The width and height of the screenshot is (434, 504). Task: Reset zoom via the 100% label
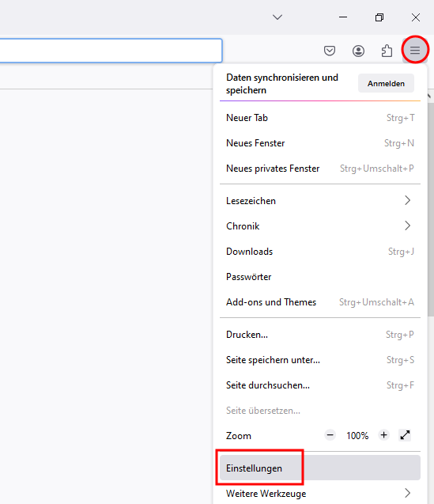point(357,435)
